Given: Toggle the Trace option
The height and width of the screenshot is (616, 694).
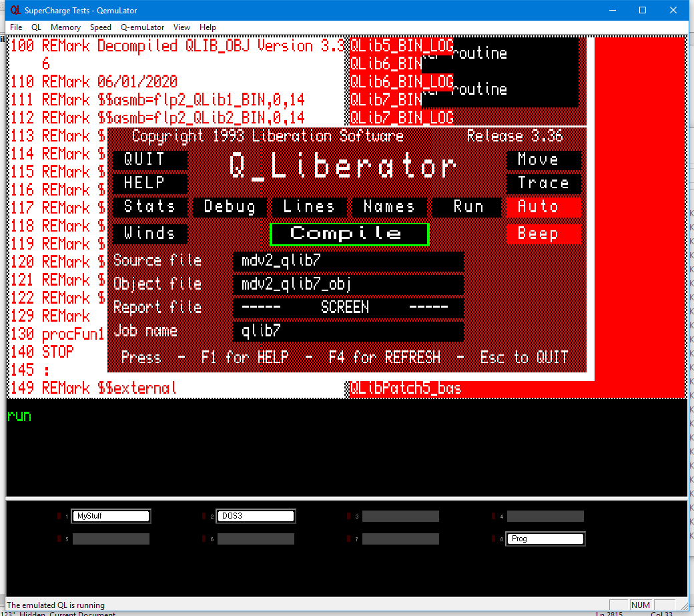Looking at the screenshot, I should 543,183.
